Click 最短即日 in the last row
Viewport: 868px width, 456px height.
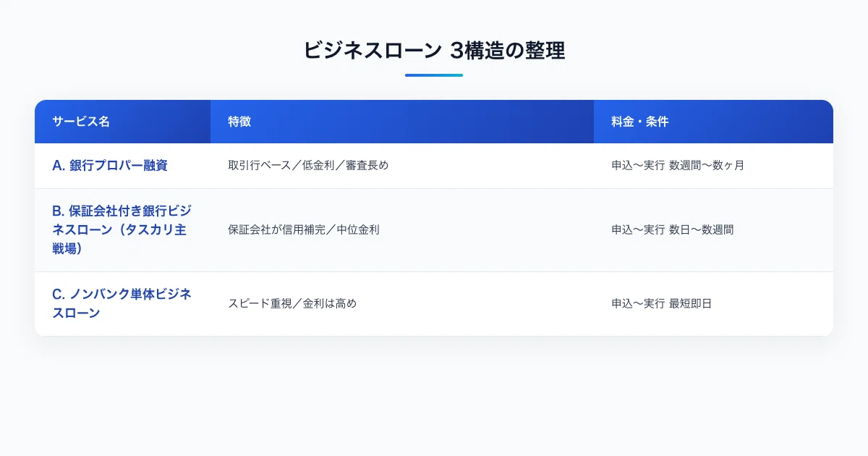click(x=691, y=303)
